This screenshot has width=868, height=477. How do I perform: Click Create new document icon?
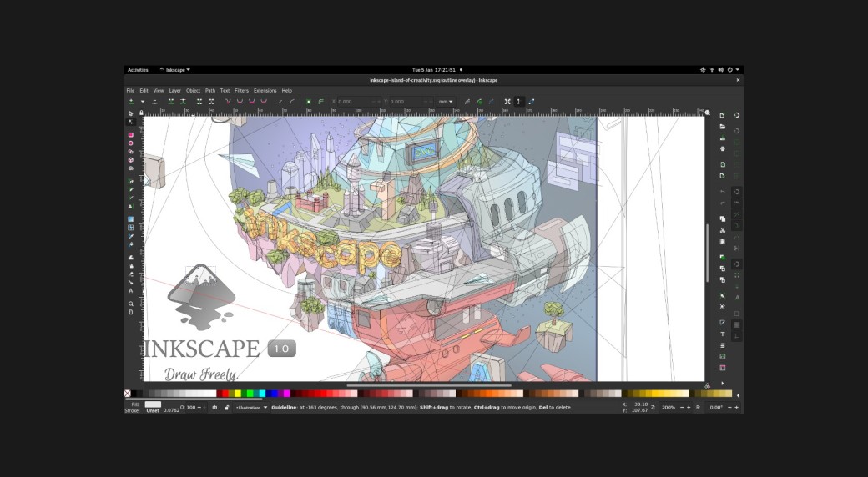tap(723, 116)
